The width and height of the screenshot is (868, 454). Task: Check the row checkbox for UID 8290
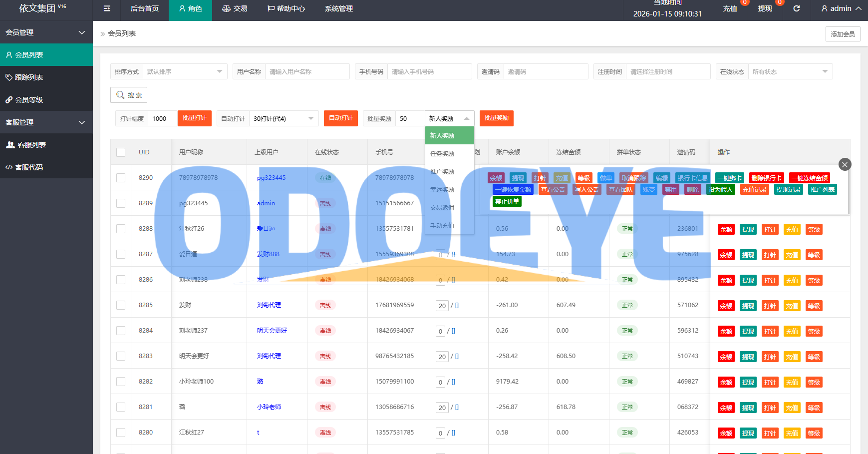121,178
